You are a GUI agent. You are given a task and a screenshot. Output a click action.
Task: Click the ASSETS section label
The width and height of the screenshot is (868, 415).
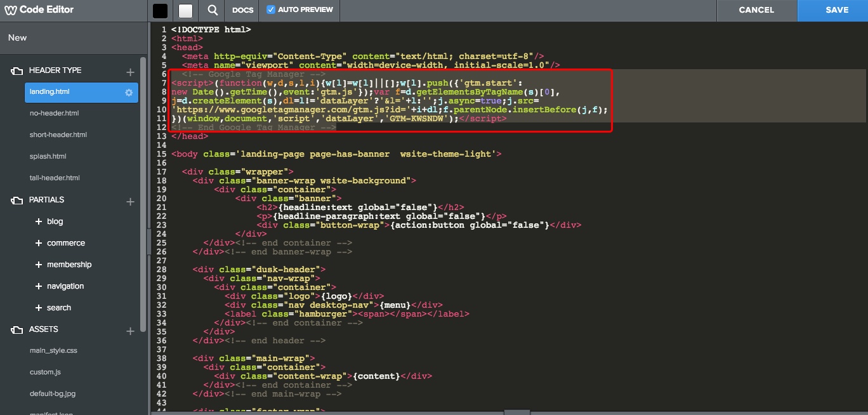click(43, 329)
